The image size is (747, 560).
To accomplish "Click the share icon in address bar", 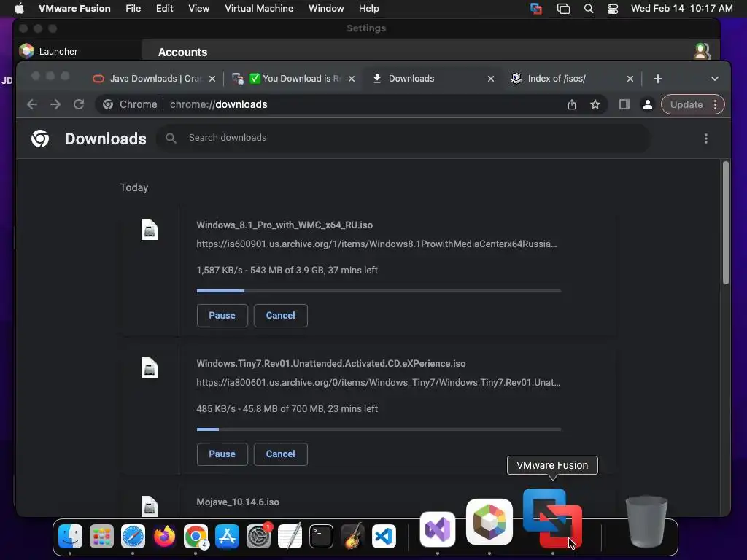I will tap(572, 104).
